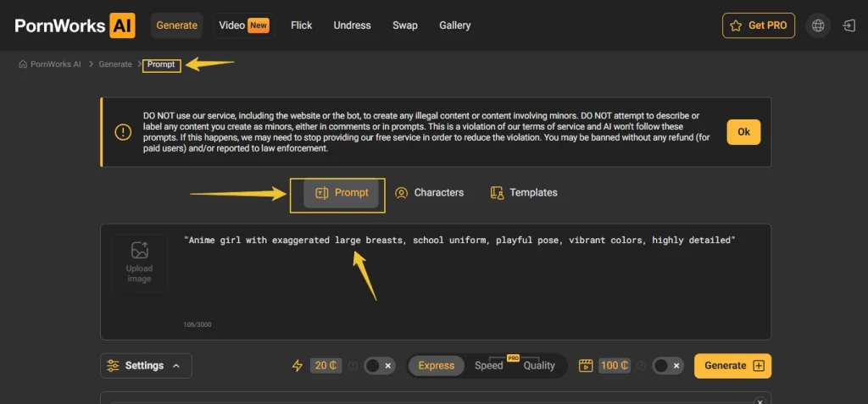
Task: Select the Express generation mode
Action: (x=437, y=366)
